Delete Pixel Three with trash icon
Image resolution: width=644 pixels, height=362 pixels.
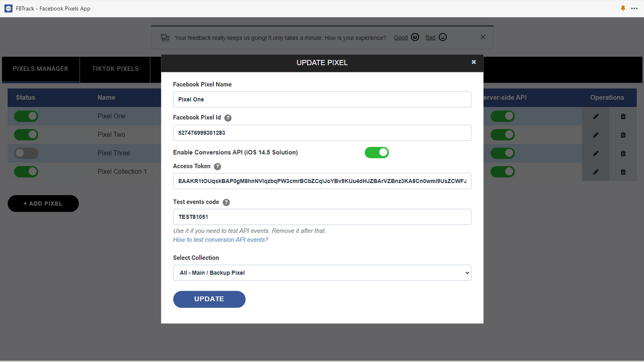click(x=623, y=153)
